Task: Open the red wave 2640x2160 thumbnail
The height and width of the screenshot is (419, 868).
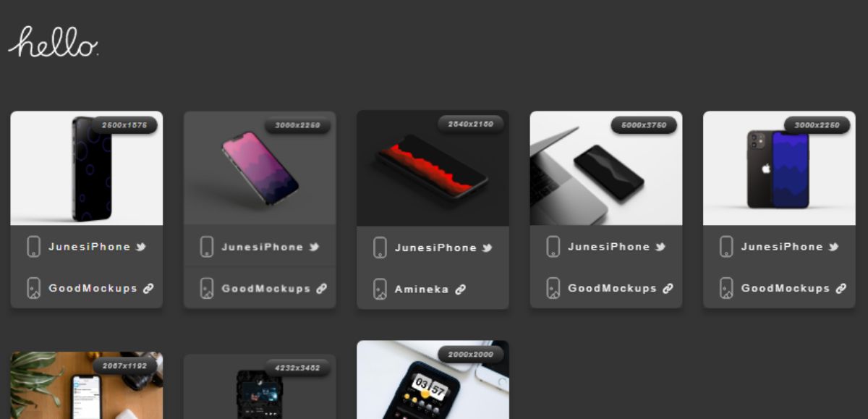Action: point(433,169)
